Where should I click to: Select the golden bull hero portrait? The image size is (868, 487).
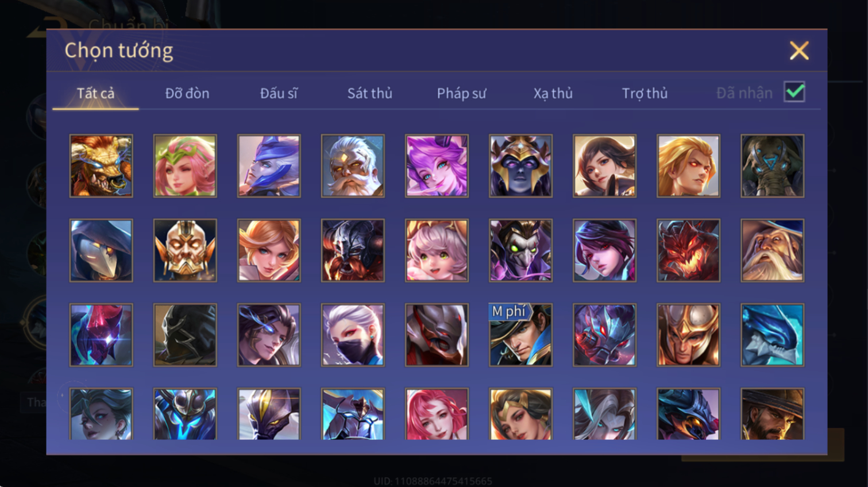[101, 166]
